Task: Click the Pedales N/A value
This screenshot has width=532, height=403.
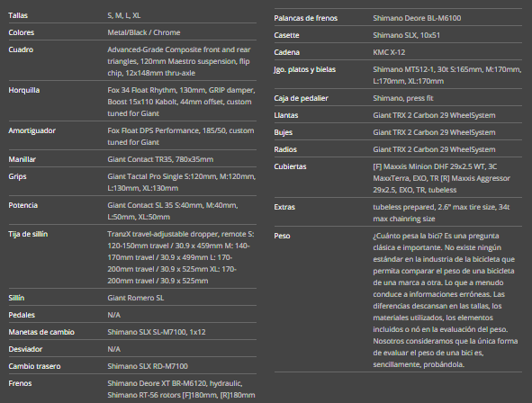Action: (114, 315)
